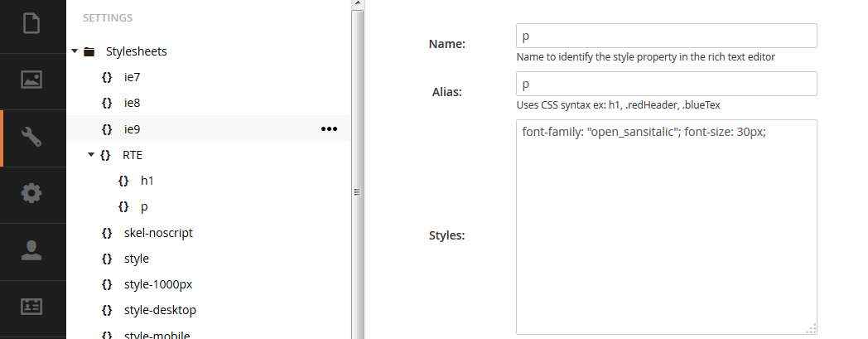Click the Stylesheets folder icon

click(89, 51)
